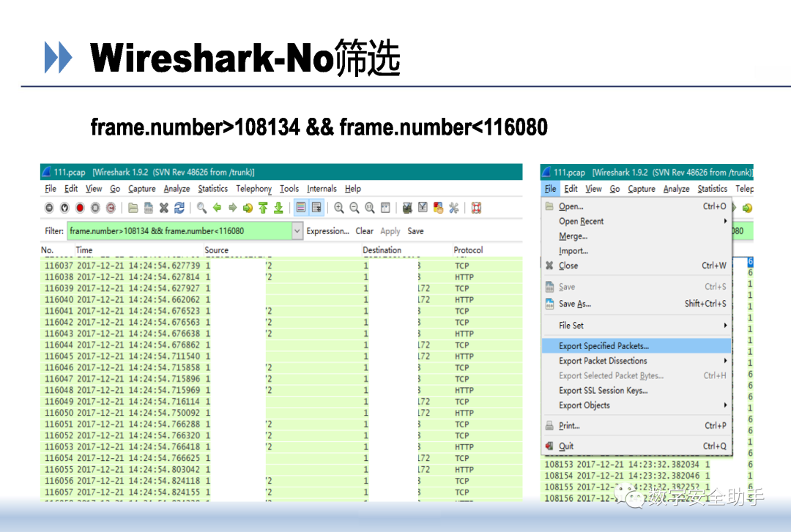The image size is (791, 532).
Task: Expand Export Packet Dissections submenu arrow
Action: [725, 361]
